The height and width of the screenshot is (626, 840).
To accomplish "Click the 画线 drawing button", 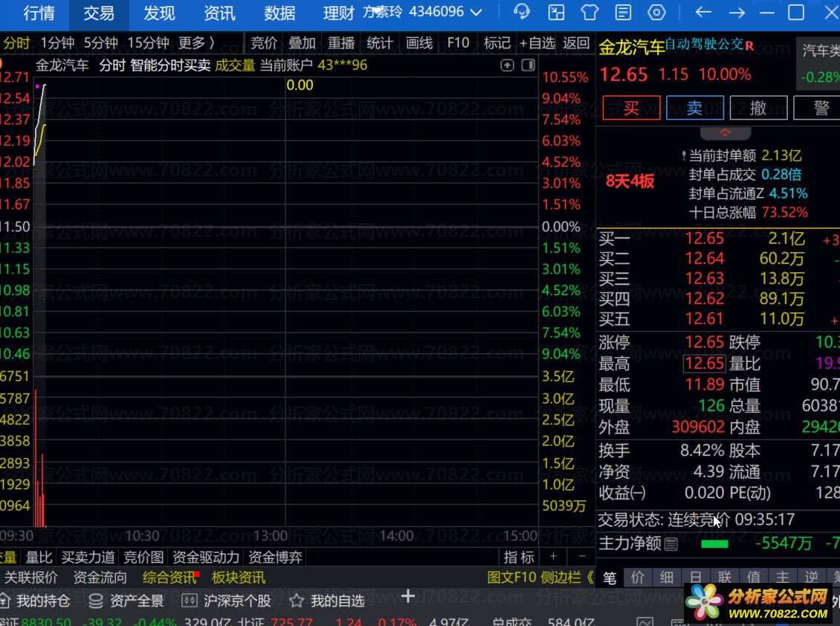I will (x=419, y=43).
